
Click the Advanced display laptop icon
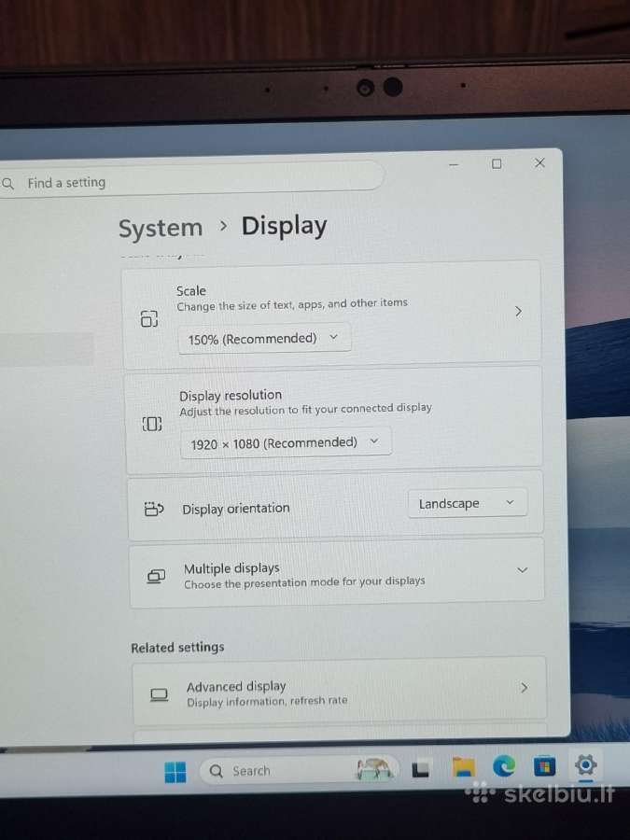click(159, 694)
